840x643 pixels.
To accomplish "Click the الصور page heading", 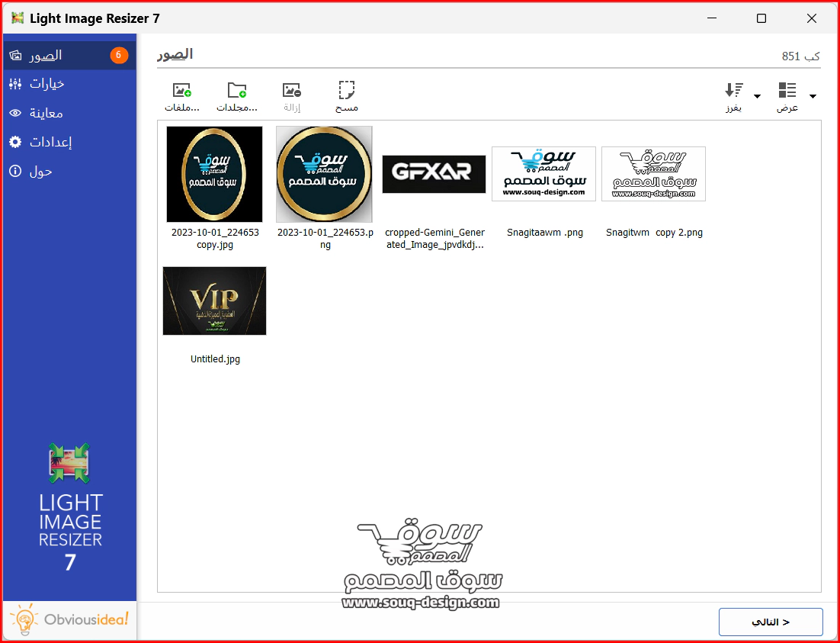I will pos(175,54).
